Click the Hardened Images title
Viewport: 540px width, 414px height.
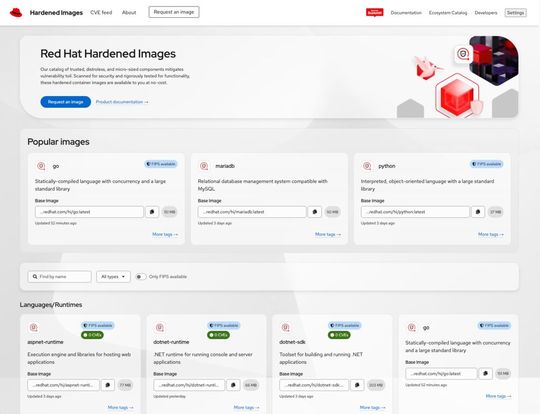[56, 13]
